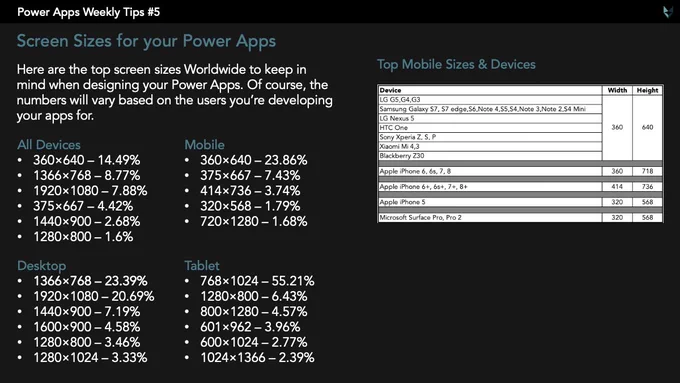
Task: Click width '360' in iPhone 6 row
Action: [617, 171]
